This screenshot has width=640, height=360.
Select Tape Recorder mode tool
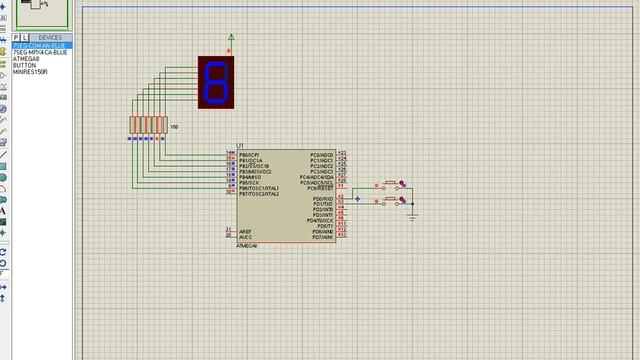[x=3, y=98]
